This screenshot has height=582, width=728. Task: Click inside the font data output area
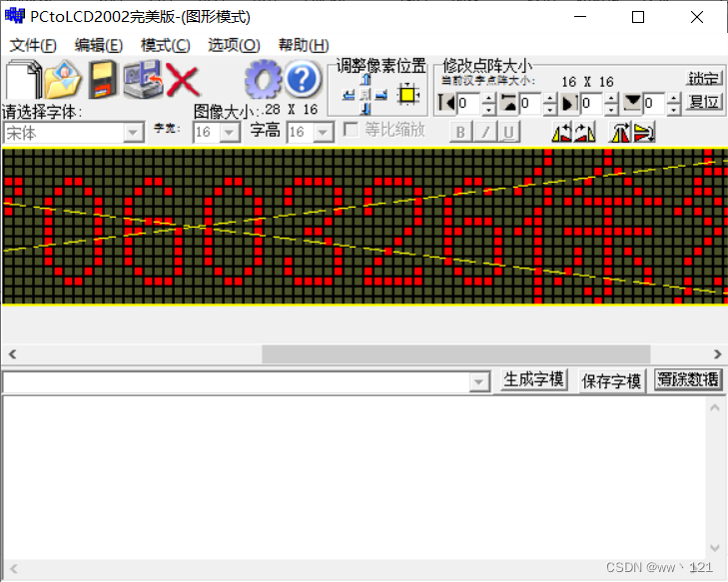point(356,478)
